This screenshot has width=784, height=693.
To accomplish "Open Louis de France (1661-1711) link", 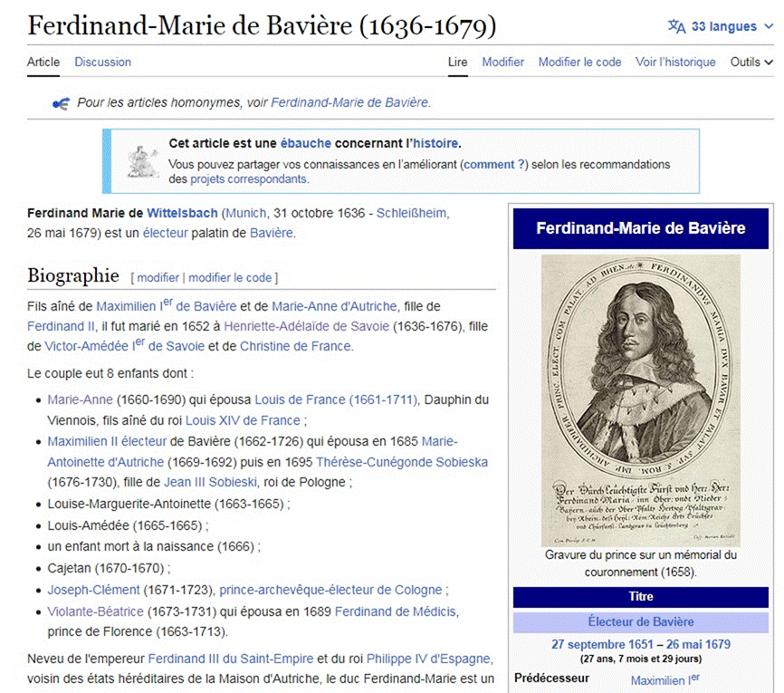I will click(336, 399).
